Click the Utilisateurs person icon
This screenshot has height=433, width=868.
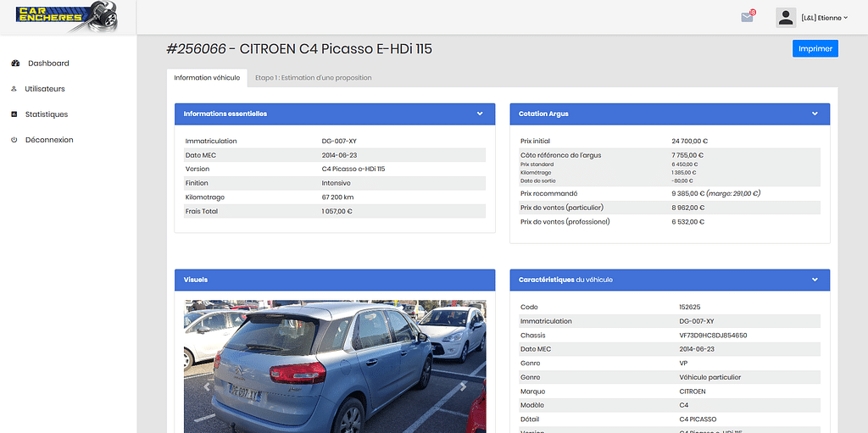pyautogui.click(x=14, y=89)
